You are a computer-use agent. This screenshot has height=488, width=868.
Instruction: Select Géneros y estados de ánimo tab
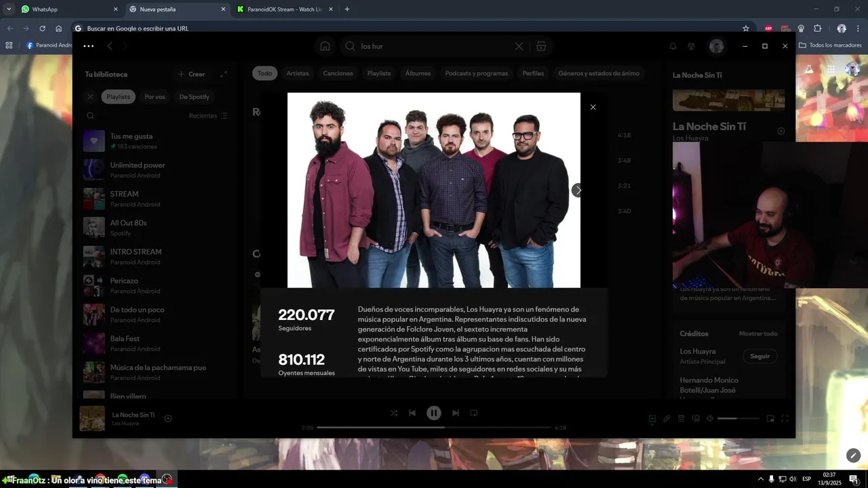tap(599, 73)
